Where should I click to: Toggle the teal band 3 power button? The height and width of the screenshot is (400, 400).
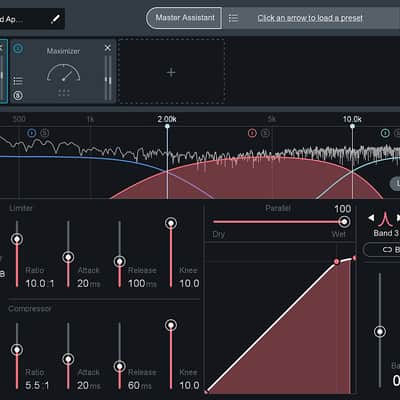click(385, 133)
